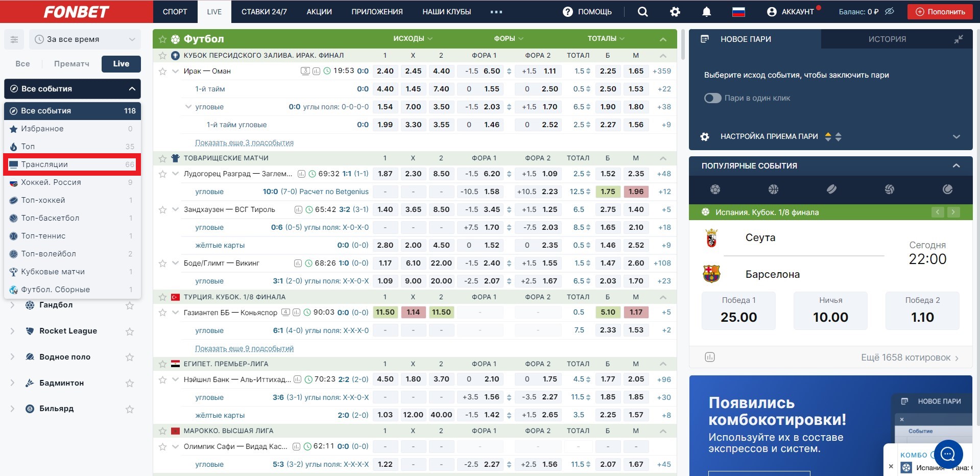980x476 pixels.
Task: Open filter sliders icon in sidebar
Action: [14, 39]
